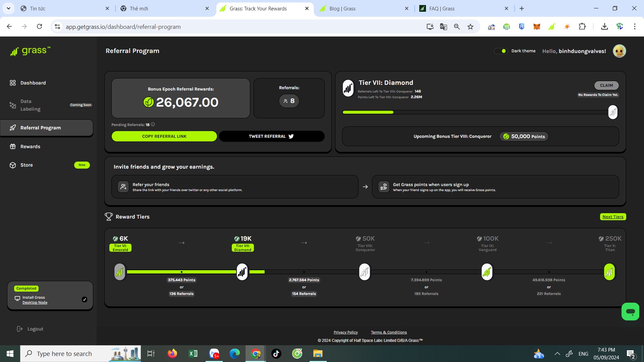Screen dimensions: 644x362
Task: Click the Grass logo in sidebar
Action: [x=30, y=51]
